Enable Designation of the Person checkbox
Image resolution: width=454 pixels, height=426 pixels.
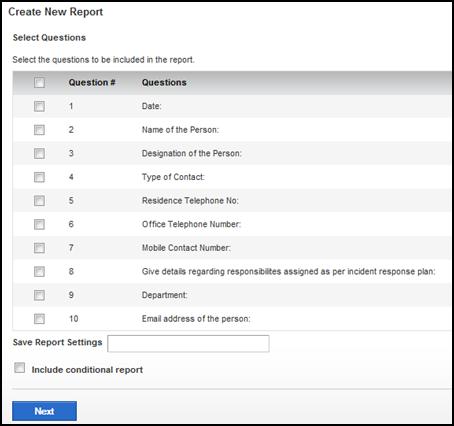(39, 154)
